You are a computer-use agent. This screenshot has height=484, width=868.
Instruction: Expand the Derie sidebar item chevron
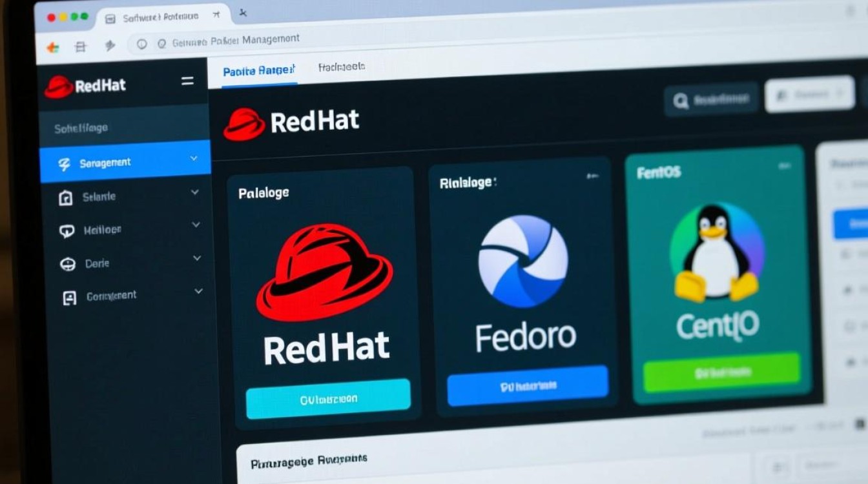[x=197, y=258]
